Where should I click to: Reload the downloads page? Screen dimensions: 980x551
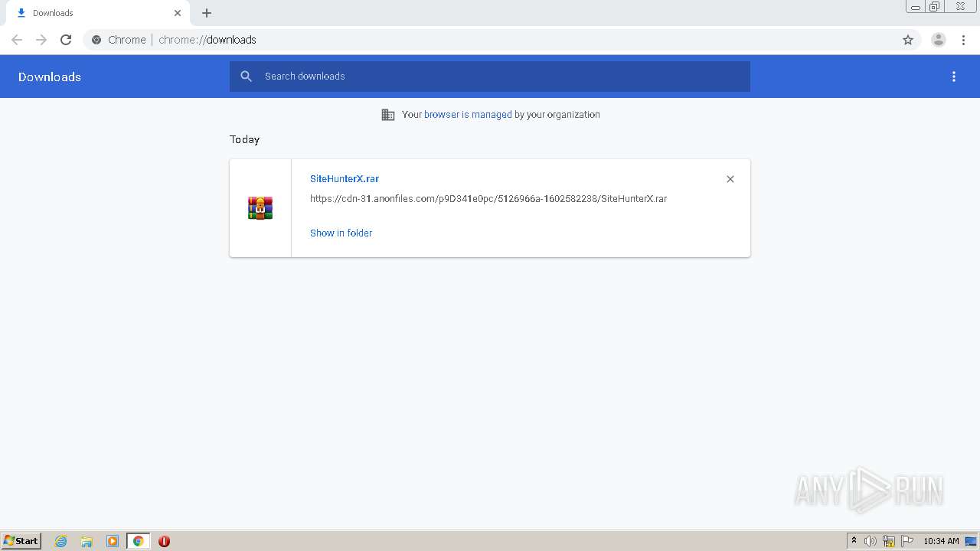(66, 40)
